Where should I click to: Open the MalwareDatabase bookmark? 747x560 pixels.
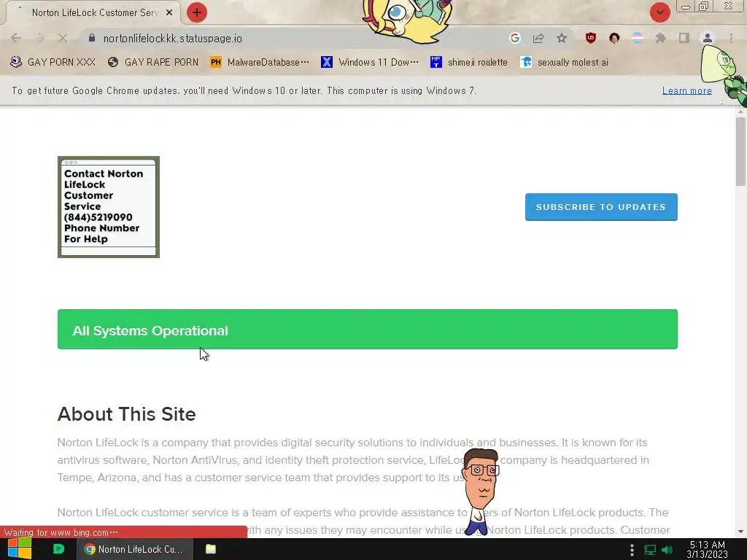click(x=260, y=63)
